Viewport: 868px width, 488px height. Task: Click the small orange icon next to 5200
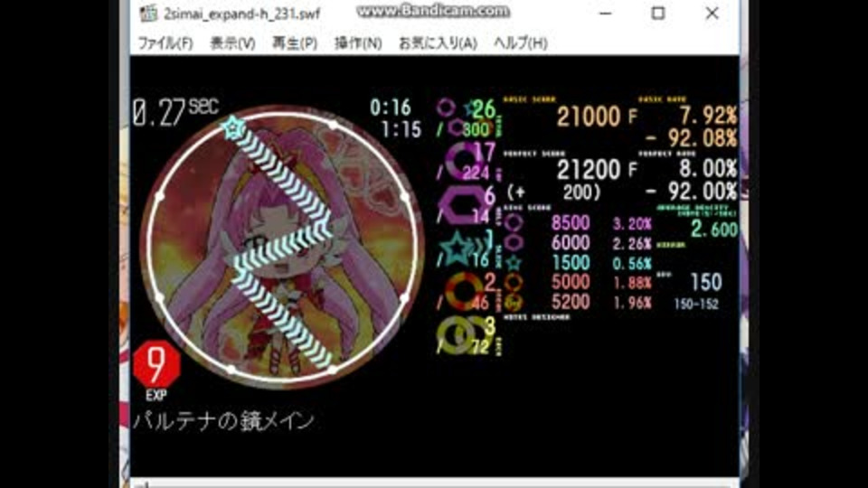(514, 302)
